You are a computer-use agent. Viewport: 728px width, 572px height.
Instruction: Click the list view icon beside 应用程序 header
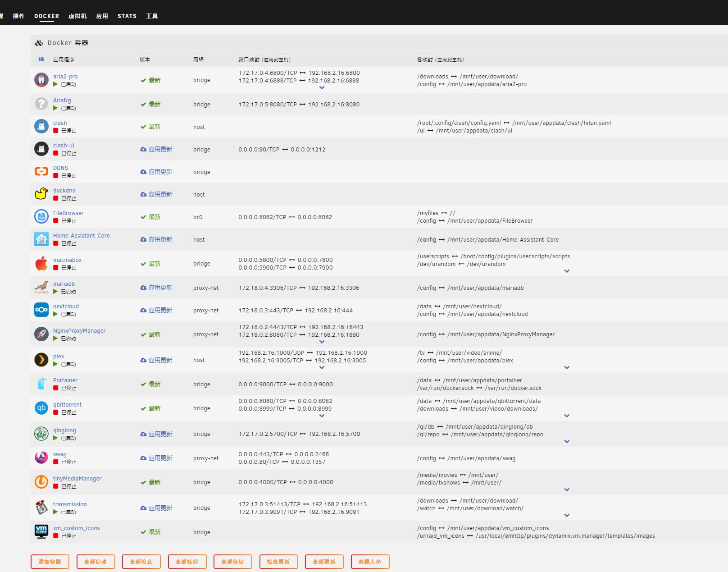coord(41,59)
